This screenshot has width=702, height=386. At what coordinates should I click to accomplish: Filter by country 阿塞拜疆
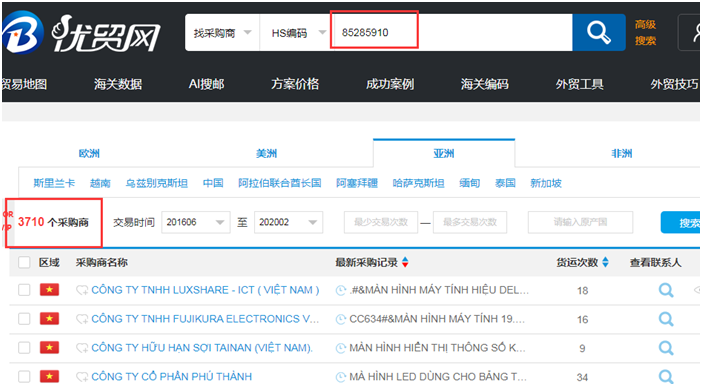pyautogui.click(x=357, y=183)
